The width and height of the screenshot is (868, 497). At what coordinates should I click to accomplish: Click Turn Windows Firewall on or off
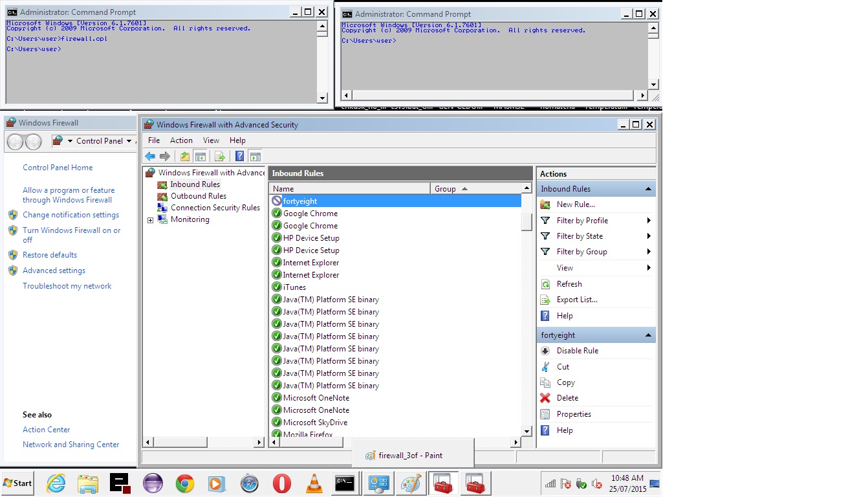click(71, 235)
